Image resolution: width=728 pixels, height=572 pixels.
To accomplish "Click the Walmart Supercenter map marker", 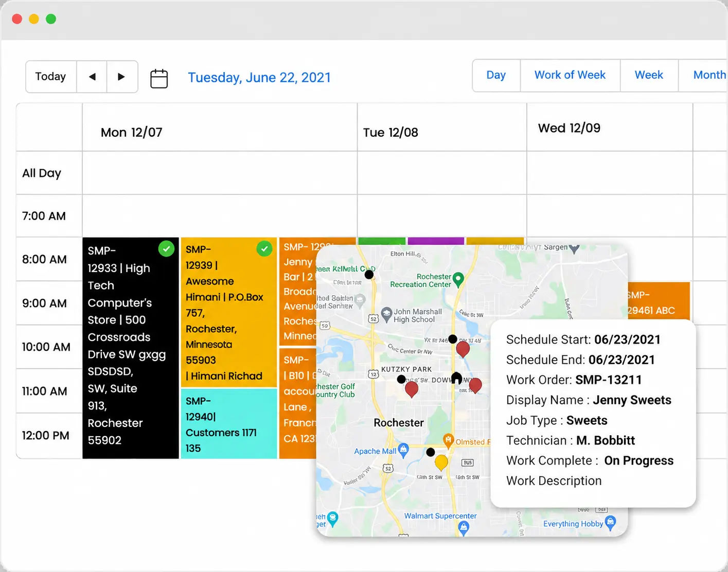I will (464, 527).
